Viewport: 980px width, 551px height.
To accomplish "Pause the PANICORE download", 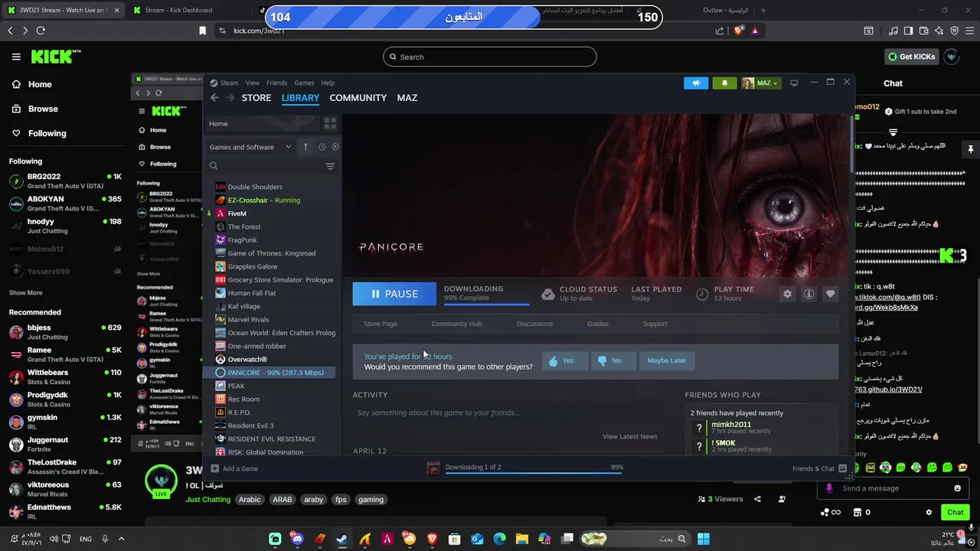I will coord(394,294).
